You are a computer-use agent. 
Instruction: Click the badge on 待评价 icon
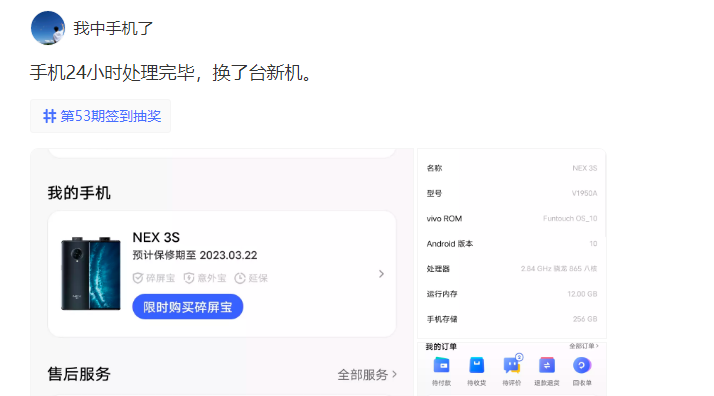coord(519,357)
